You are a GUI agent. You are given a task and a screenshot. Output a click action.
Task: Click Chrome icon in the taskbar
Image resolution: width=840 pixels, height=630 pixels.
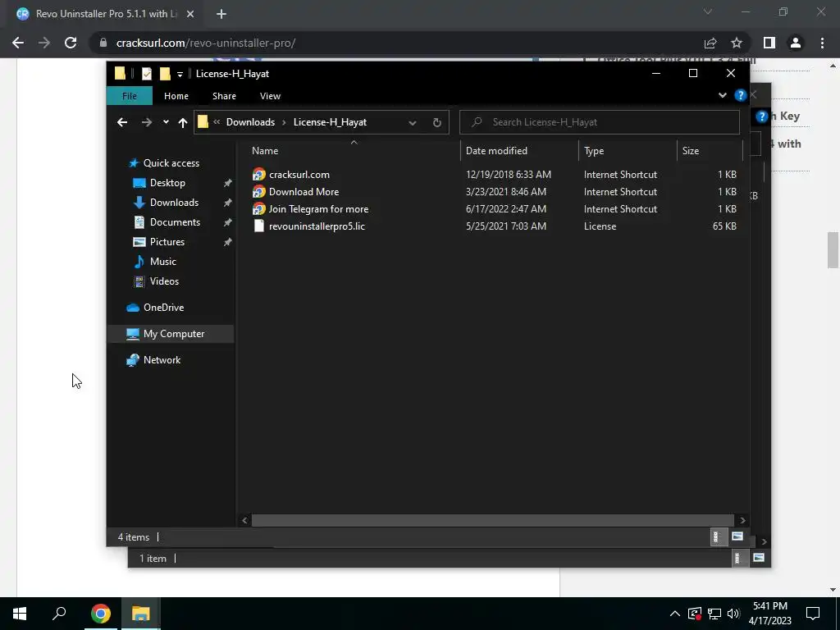(x=101, y=614)
